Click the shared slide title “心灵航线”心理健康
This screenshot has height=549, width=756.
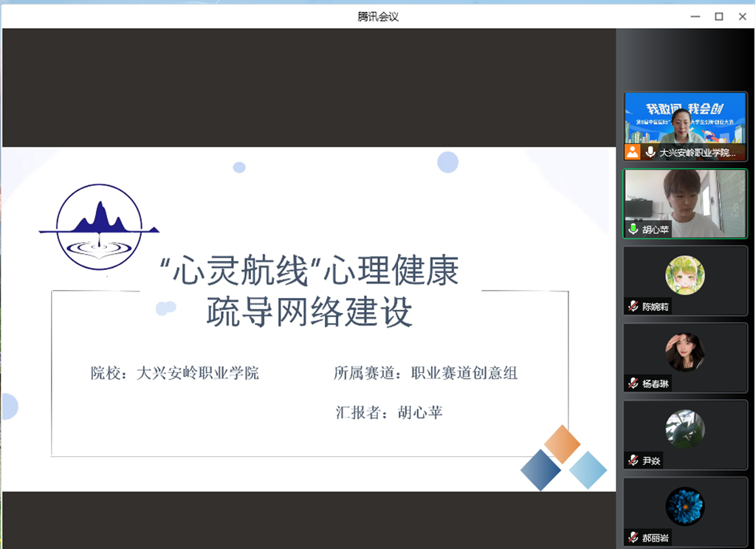[x=310, y=272]
